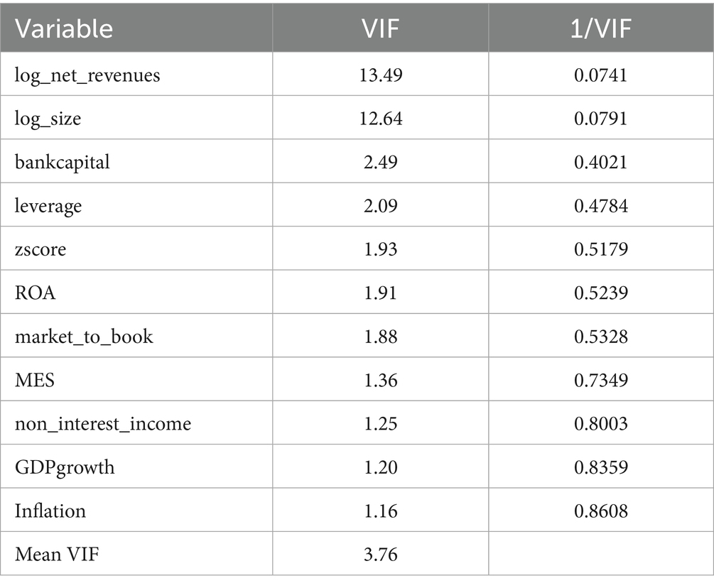Click the VIF value 13.49
This screenshot has width=714, height=588.
(380, 75)
